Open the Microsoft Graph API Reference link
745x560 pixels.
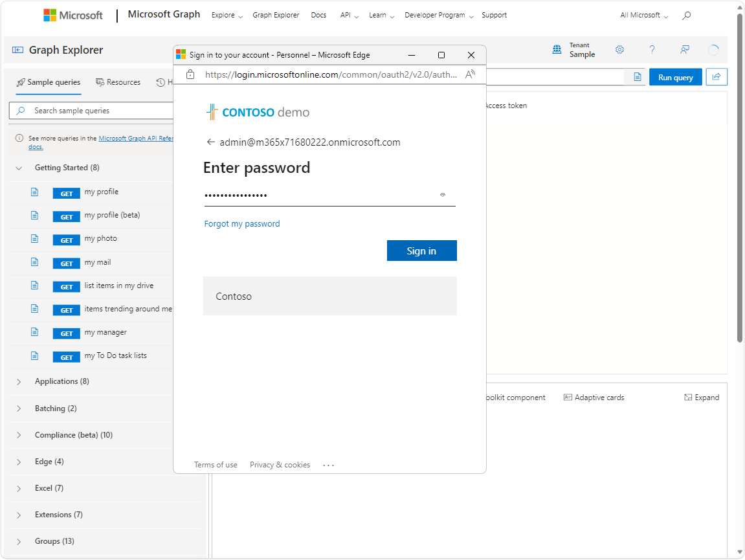136,139
